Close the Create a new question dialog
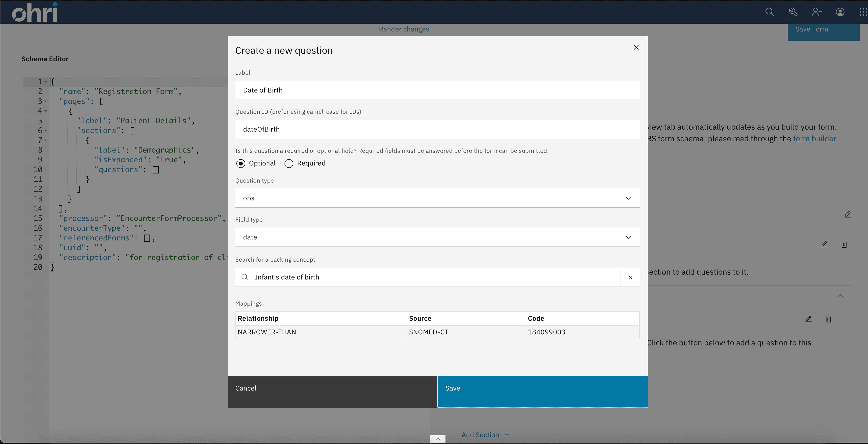868x444 pixels. [636, 48]
